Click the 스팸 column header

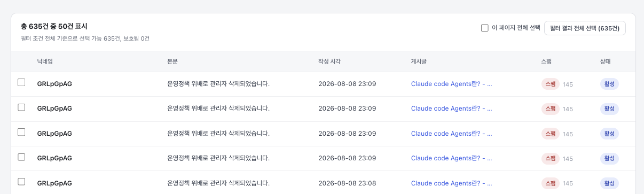pyautogui.click(x=546, y=61)
